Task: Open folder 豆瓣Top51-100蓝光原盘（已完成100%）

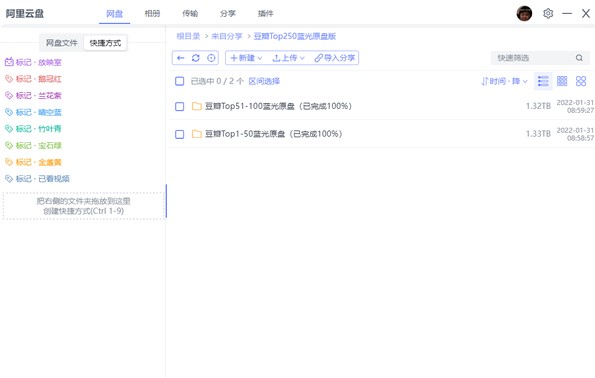Action: tap(278, 106)
